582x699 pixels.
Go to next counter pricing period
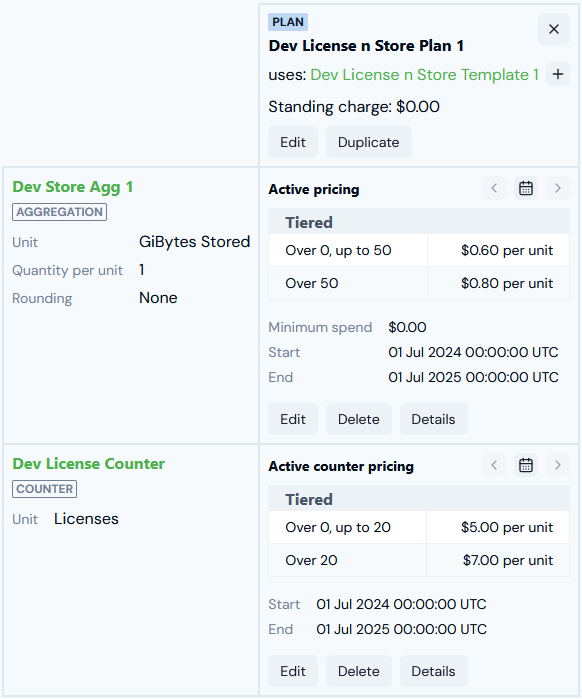click(x=558, y=465)
